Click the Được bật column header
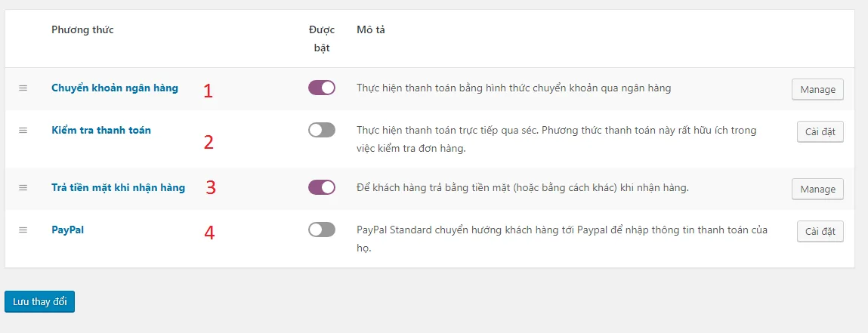Viewport: 868px width, 333px height. (x=322, y=39)
